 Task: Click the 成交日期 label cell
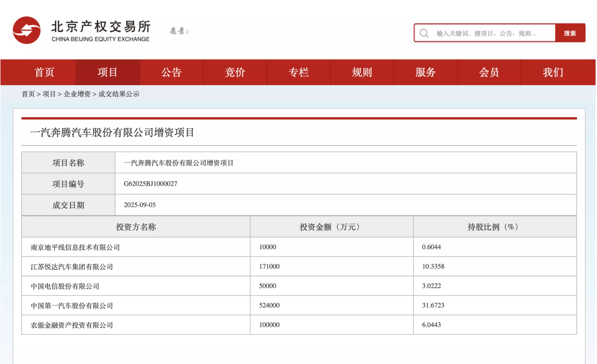[68, 205]
